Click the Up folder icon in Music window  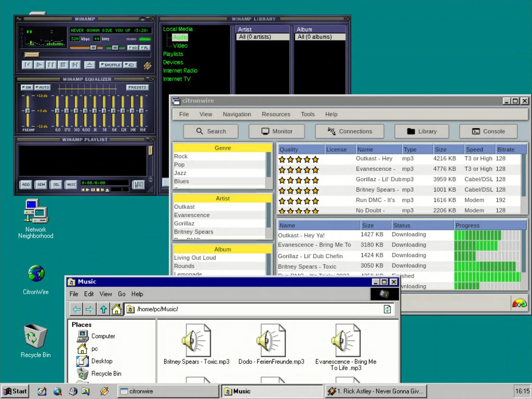coord(103,309)
